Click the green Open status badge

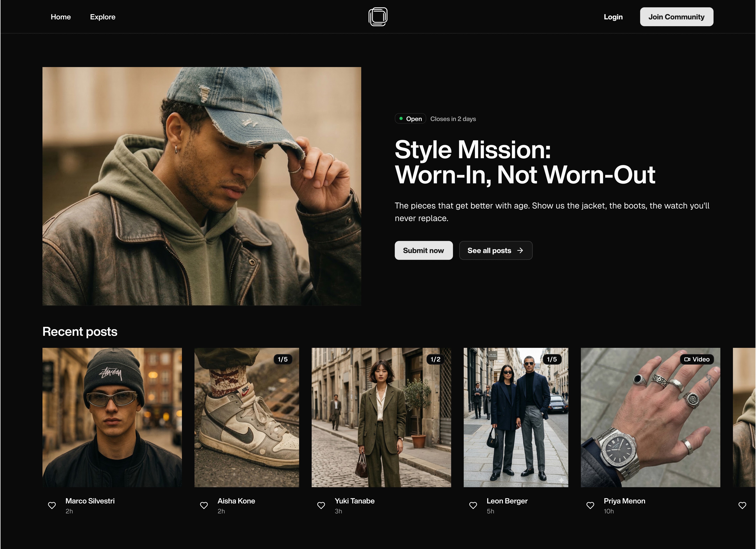coord(410,119)
